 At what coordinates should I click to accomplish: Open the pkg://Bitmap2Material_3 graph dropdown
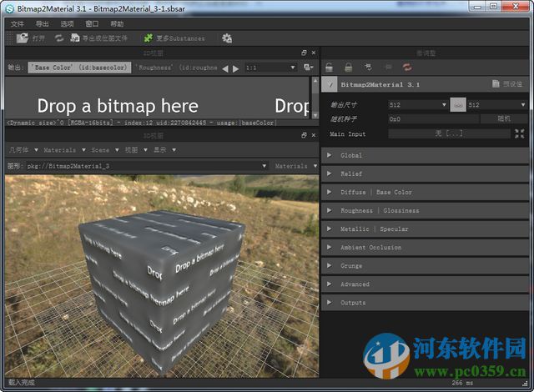pyautogui.click(x=147, y=166)
